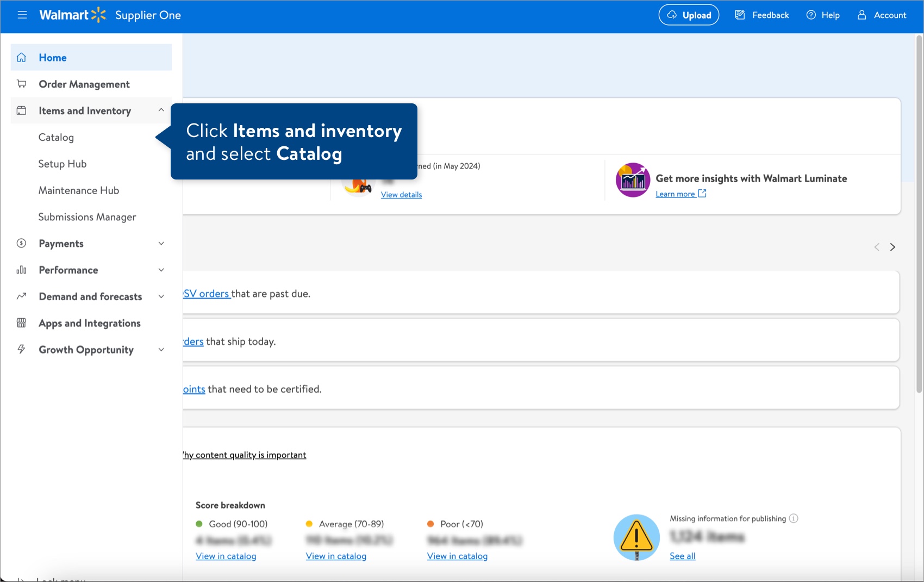Click the missing information info icon
924x582 pixels.
[x=794, y=518]
